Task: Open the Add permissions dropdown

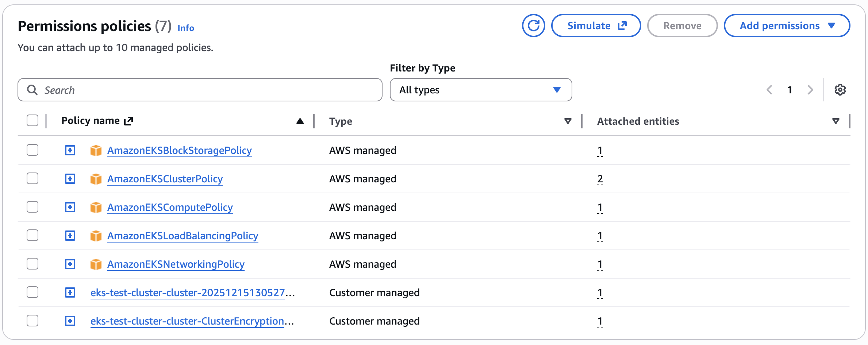Action: tap(787, 26)
